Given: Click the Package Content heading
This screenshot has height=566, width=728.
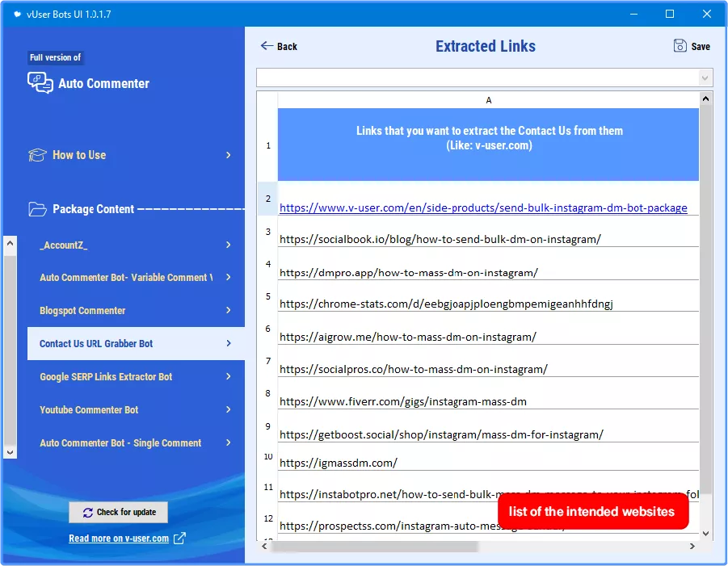Looking at the screenshot, I should pos(93,209).
